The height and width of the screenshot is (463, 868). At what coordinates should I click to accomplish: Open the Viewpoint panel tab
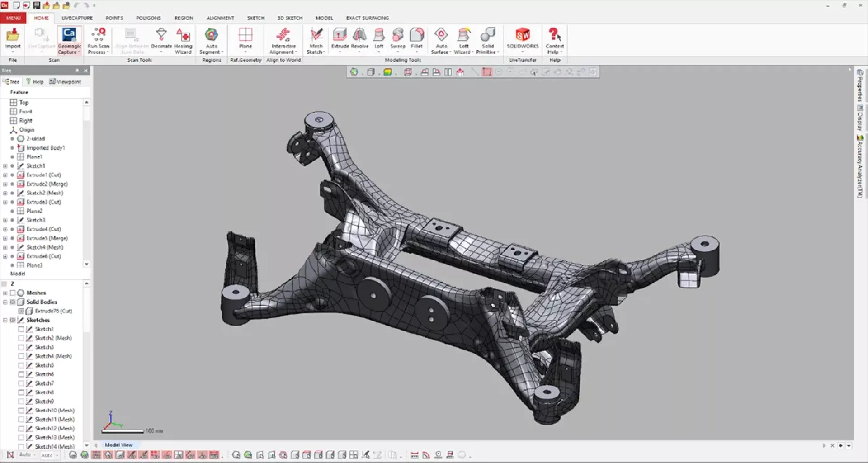point(65,82)
